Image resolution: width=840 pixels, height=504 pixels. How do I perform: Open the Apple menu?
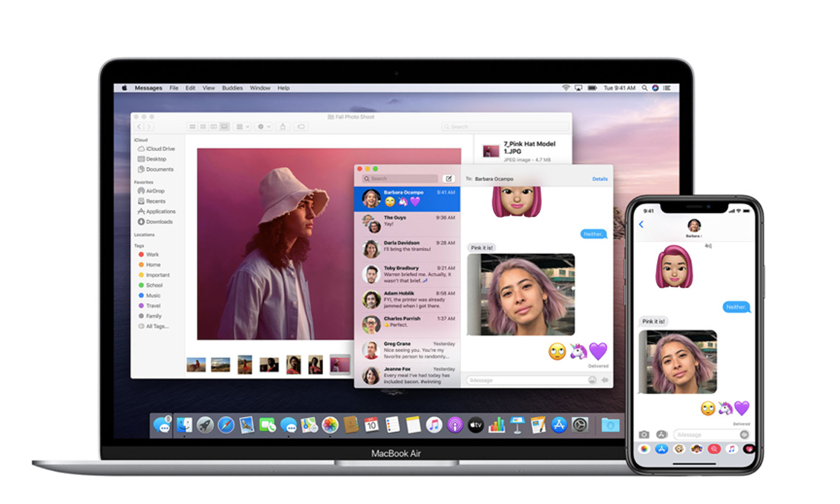pos(125,88)
